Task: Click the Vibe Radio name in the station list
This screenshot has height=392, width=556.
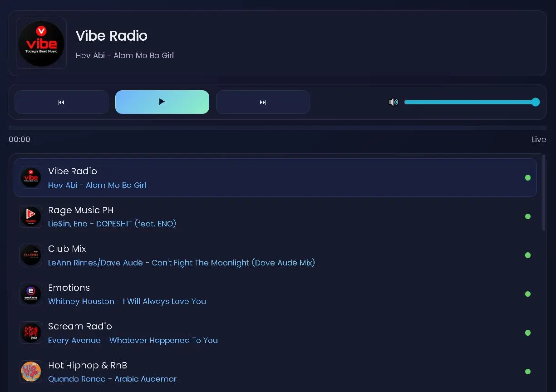Action: pyautogui.click(x=73, y=171)
